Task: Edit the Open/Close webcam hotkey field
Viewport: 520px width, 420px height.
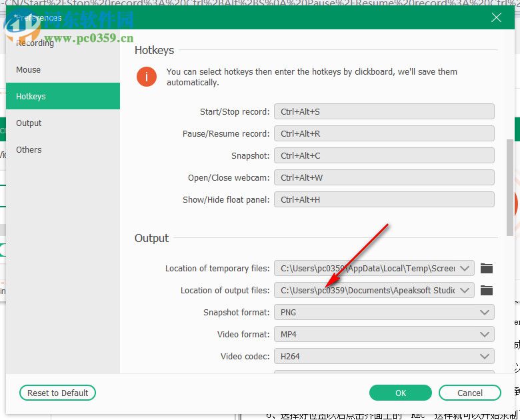Action: pyautogui.click(x=384, y=177)
